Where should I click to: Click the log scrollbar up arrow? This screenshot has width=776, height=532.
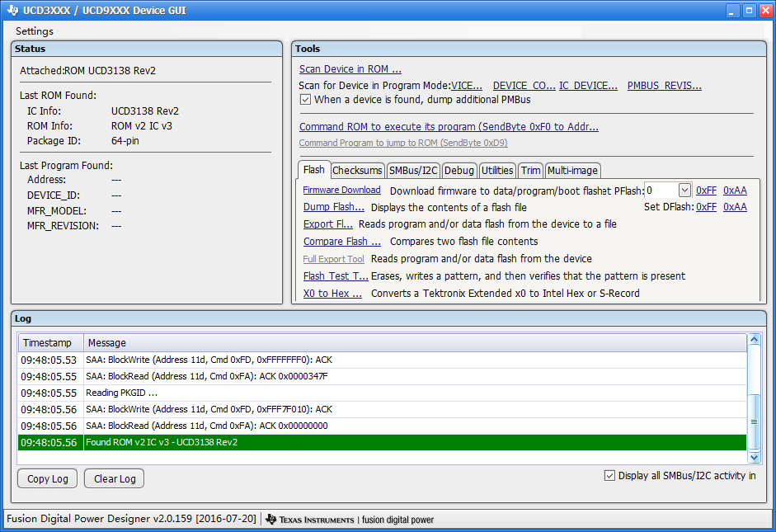click(755, 340)
